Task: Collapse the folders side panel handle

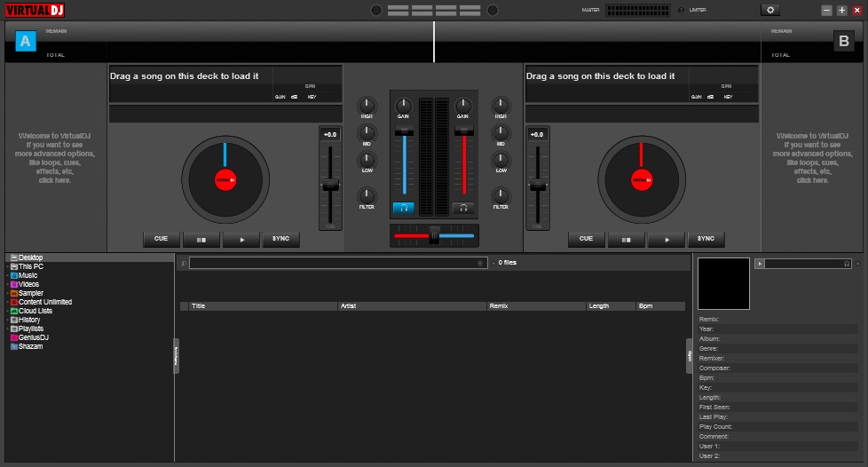Action: pyautogui.click(x=176, y=356)
